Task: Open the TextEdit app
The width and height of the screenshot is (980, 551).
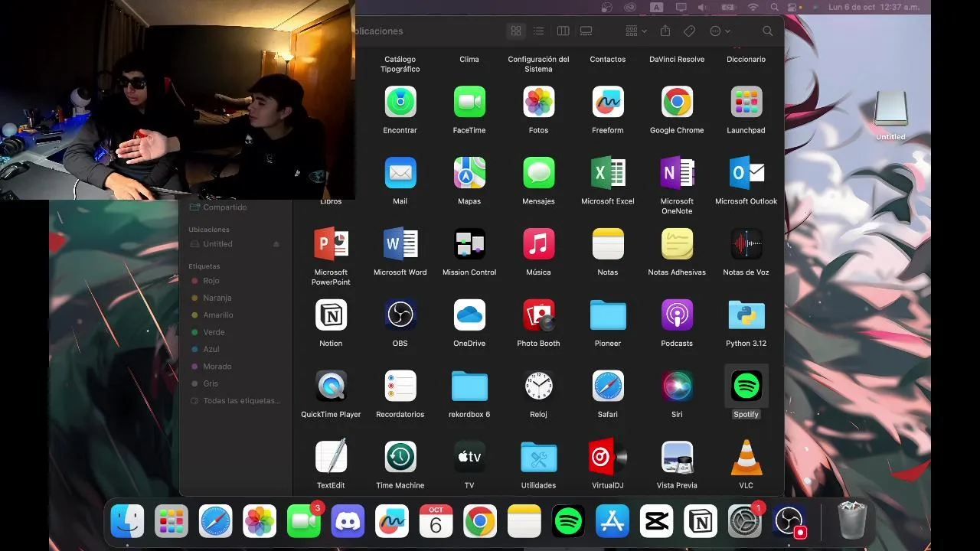Action: tap(331, 458)
